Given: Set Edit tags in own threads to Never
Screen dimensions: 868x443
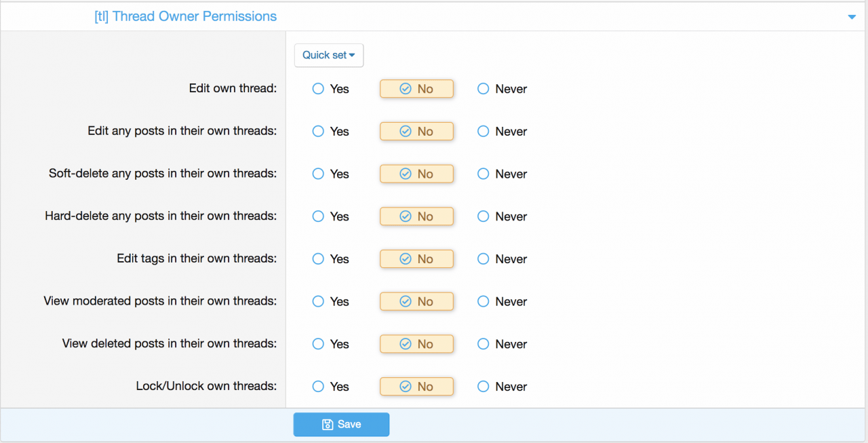Looking at the screenshot, I should pyautogui.click(x=484, y=259).
